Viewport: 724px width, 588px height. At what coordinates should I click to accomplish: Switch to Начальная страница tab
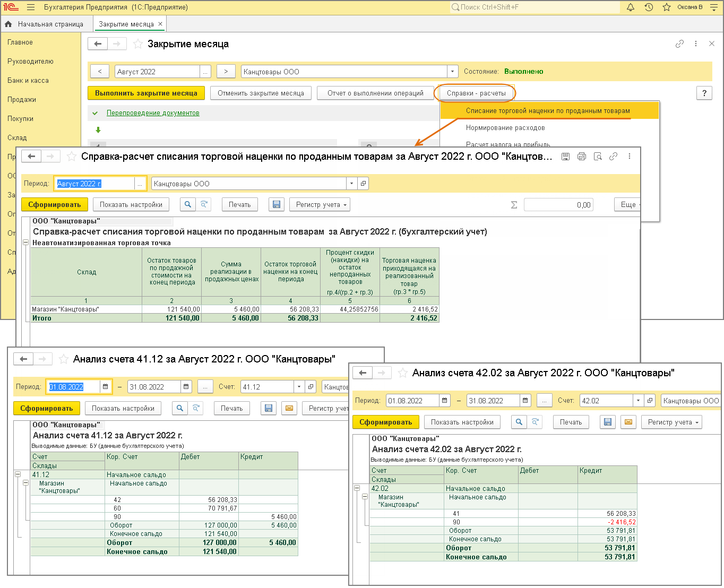pyautogui.click(x=45, y=24)
